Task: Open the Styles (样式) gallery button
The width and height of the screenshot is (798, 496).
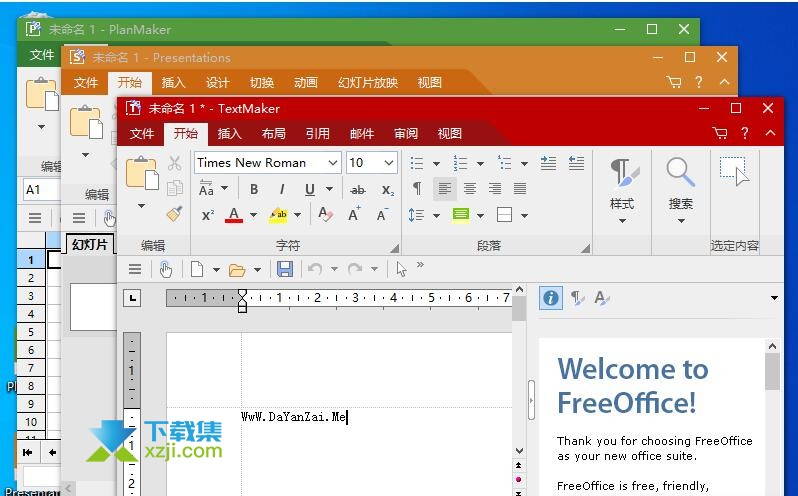Action: click(x=622, y=190)
